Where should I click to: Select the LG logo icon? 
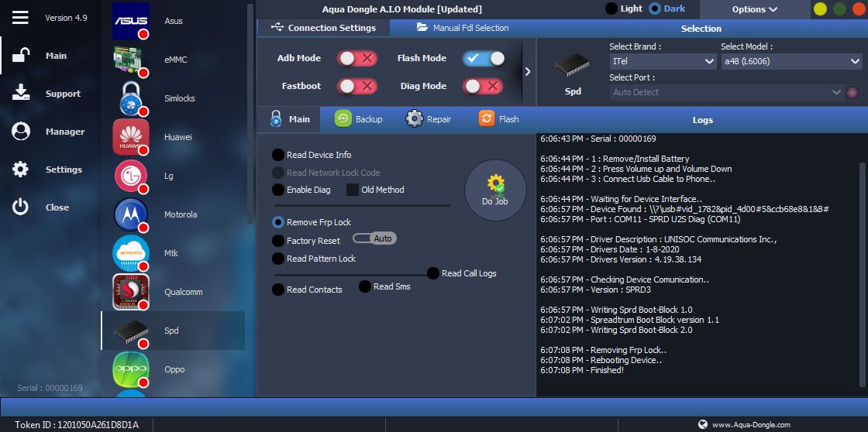pos(131,176)
